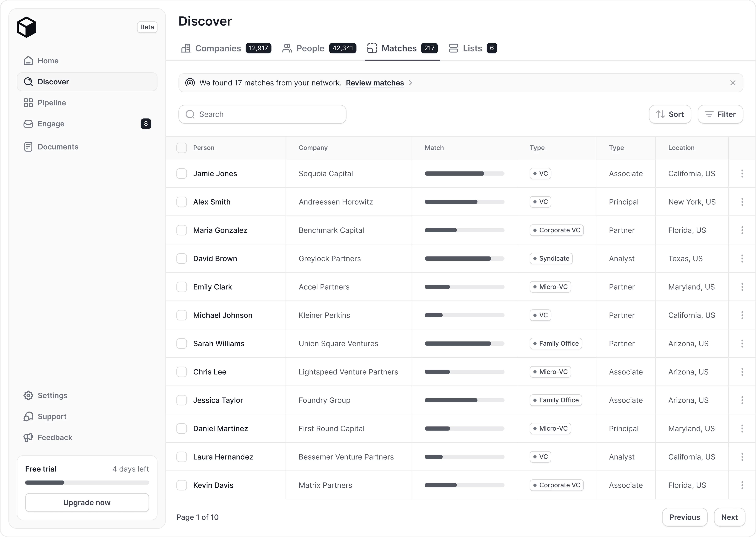Open the Settings gear
This screenshot has height=537, width=756.
pos(29,396)
